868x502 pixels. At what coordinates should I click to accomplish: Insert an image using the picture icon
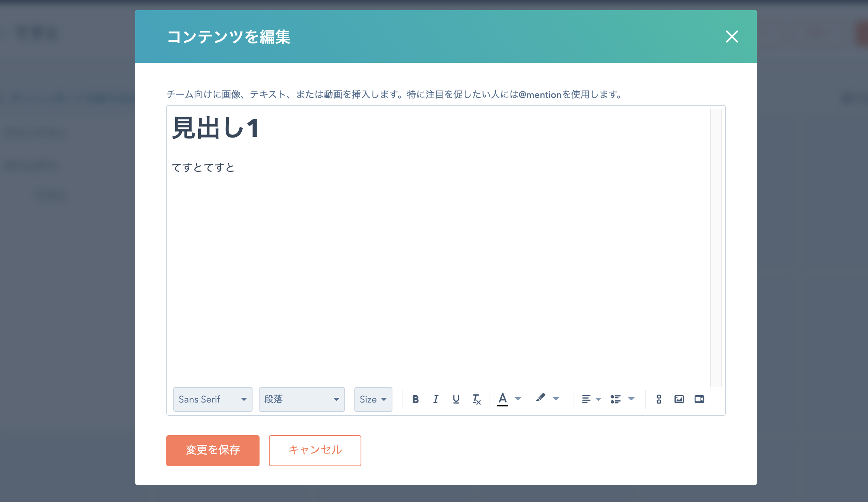pyautogui.click(x=679, y=399)
